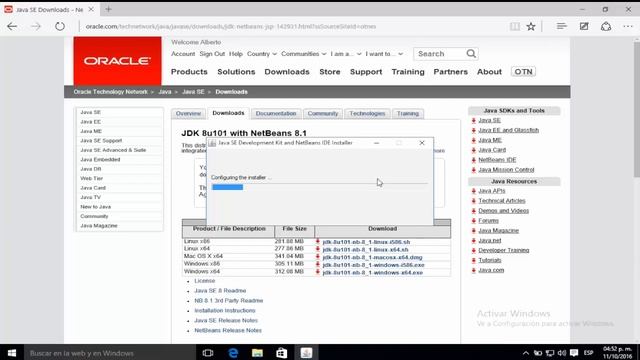Open the Support menu
Viewport: 640px width, 360px height.
366,72
